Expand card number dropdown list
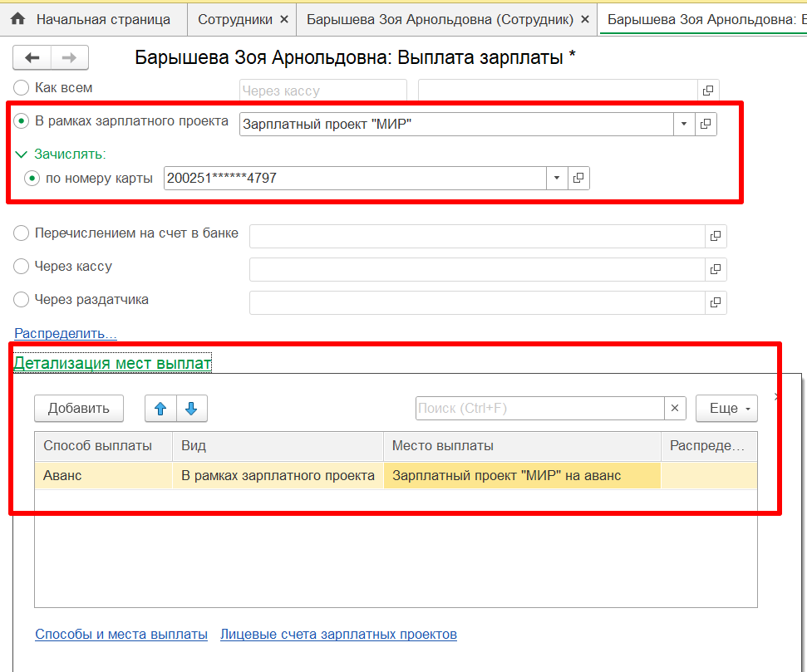Screen dimensions: 807x672 click(557, 178)
